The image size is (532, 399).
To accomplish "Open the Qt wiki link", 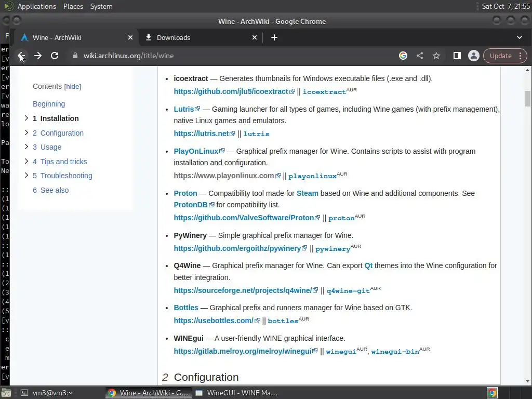I will point(368,265).
